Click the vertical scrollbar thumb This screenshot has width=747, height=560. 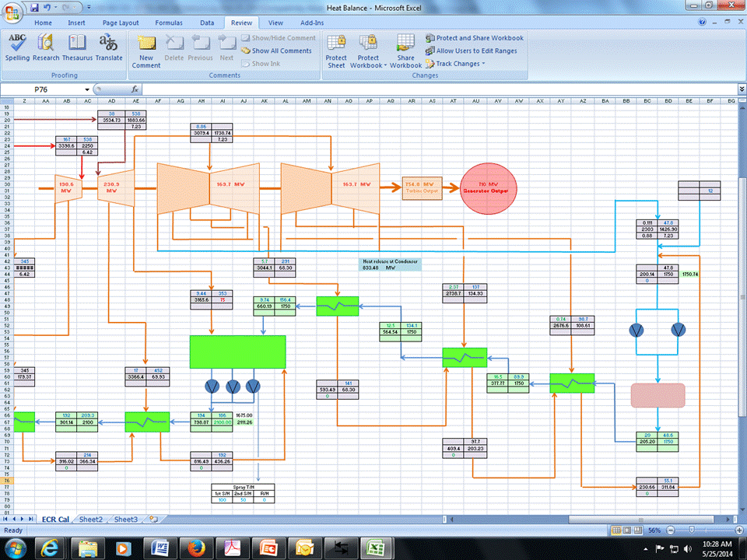(x=742, y=298)
